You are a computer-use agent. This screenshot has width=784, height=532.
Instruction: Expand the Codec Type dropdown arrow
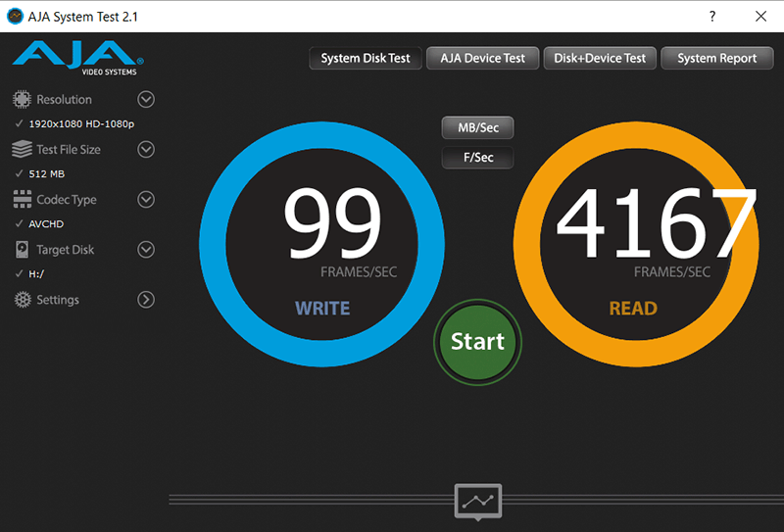tap(146, 199)
